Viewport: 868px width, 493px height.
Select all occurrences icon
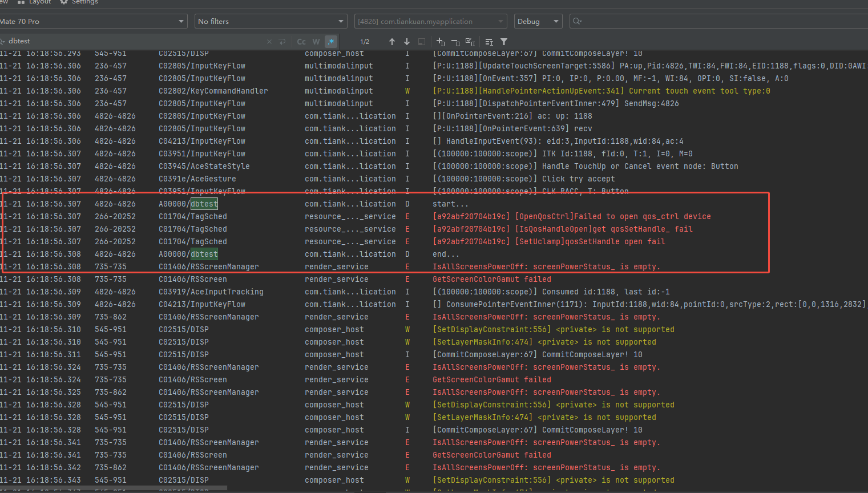[x=470, y=42]
